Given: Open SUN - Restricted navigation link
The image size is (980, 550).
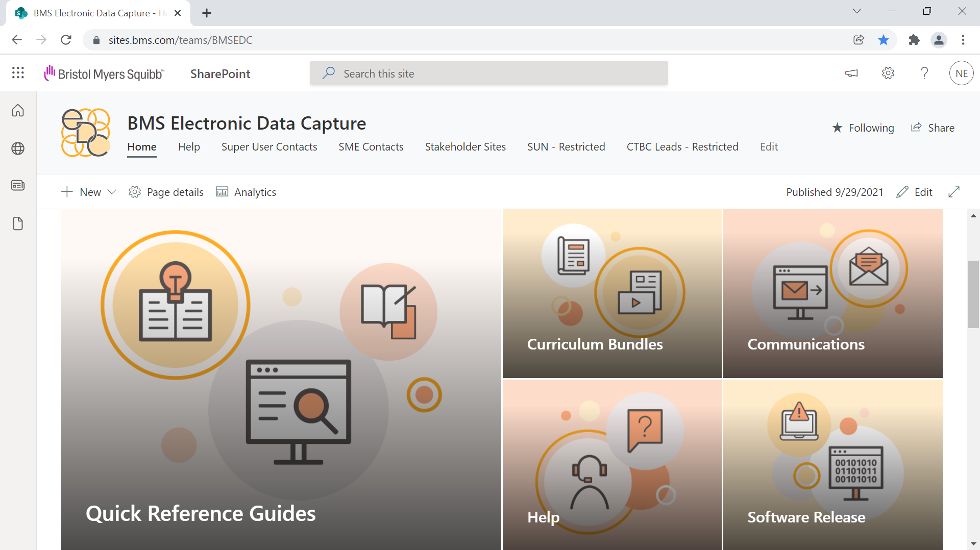Looking at the screenshot, I should pos(566,147).
